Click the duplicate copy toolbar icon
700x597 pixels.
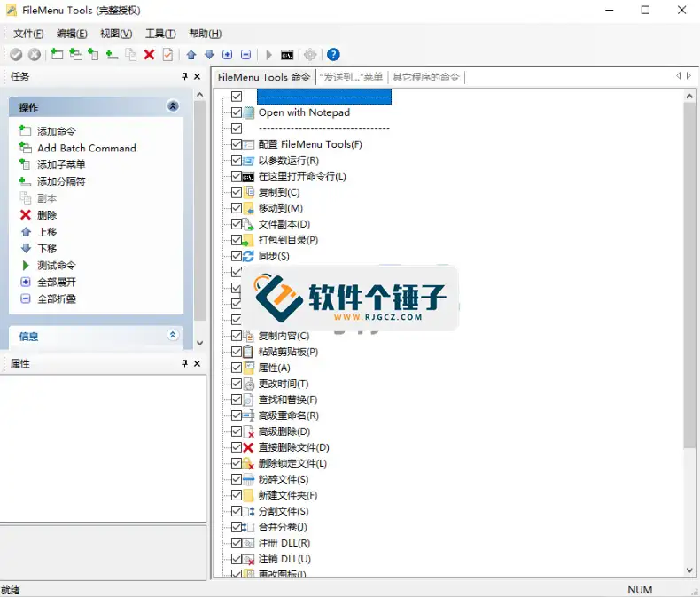[131, 54]
